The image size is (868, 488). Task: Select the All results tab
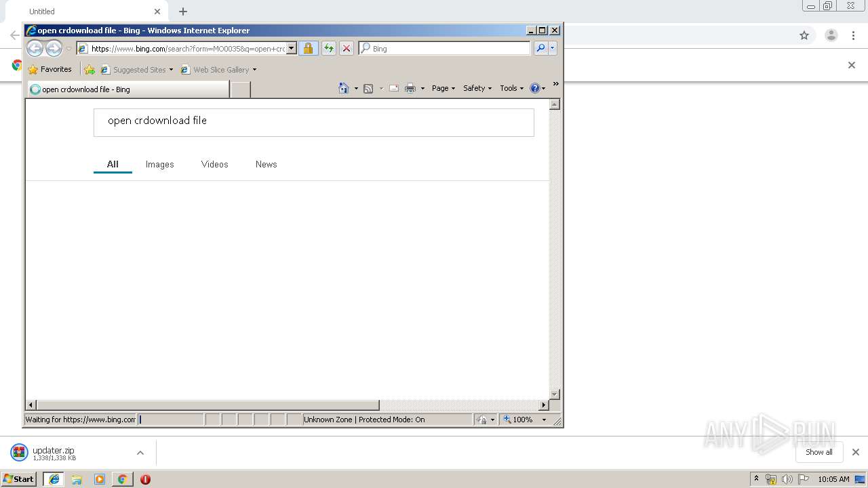(113, 164)
